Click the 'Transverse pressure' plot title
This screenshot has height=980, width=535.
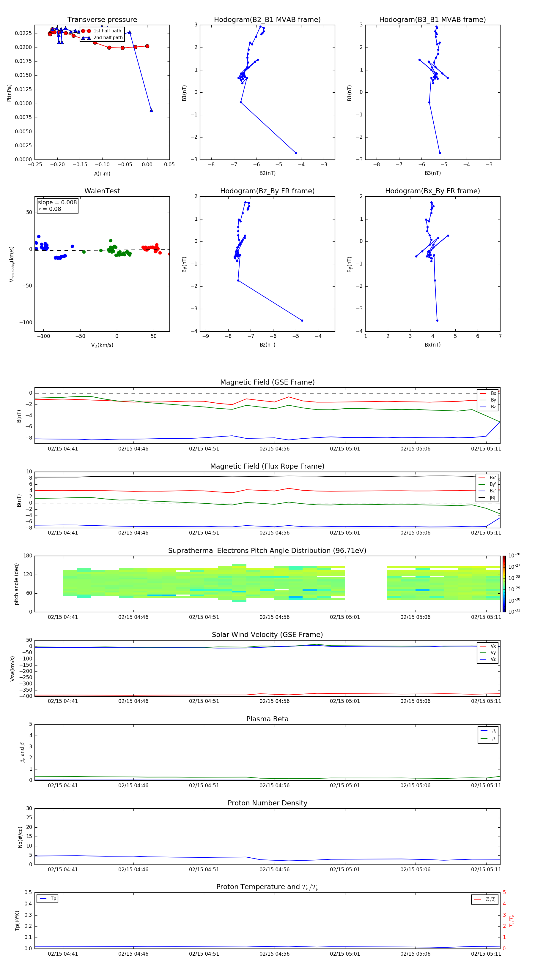click(102, 20)
